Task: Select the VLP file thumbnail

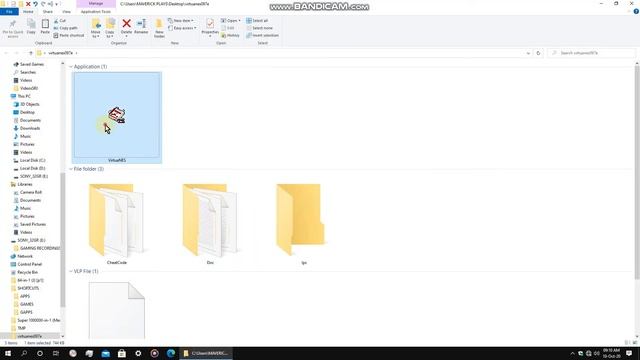Action: (117, 310)
